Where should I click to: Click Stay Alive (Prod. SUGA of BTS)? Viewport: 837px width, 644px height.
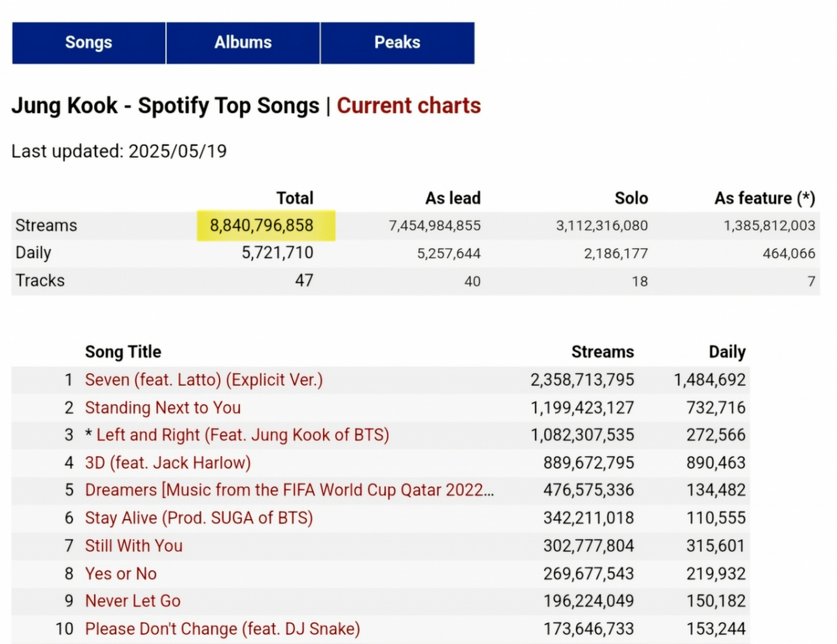tap(199, 518)
